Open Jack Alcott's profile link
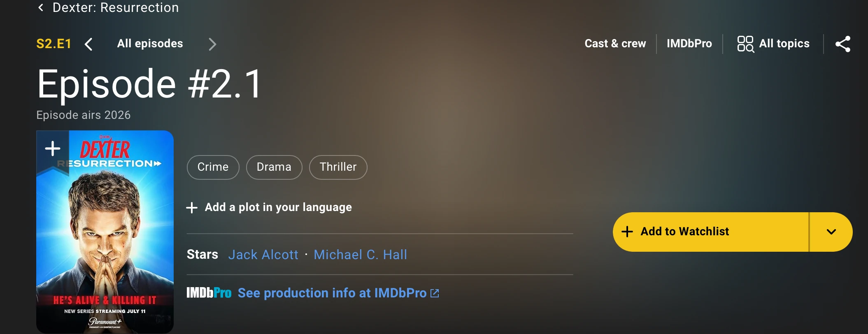This screenshot has height=334, width=868. pyautogui.click(x=263, y=255)
